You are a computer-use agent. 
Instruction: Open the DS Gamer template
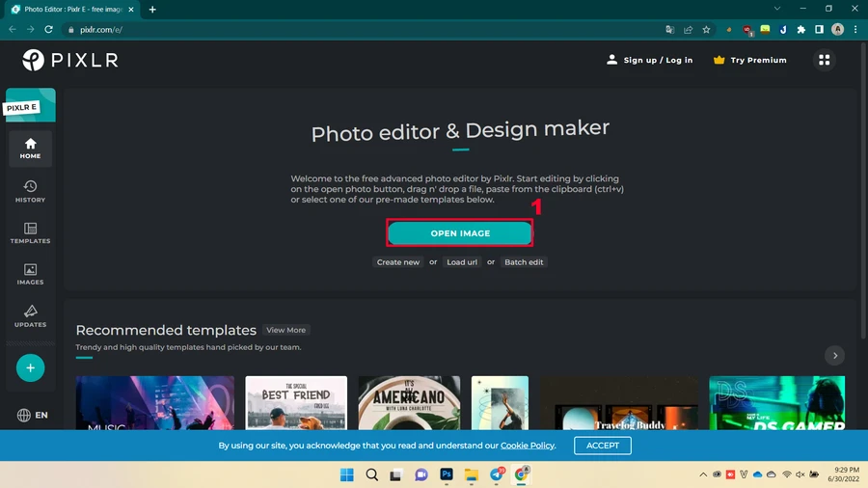click(777, 403)
